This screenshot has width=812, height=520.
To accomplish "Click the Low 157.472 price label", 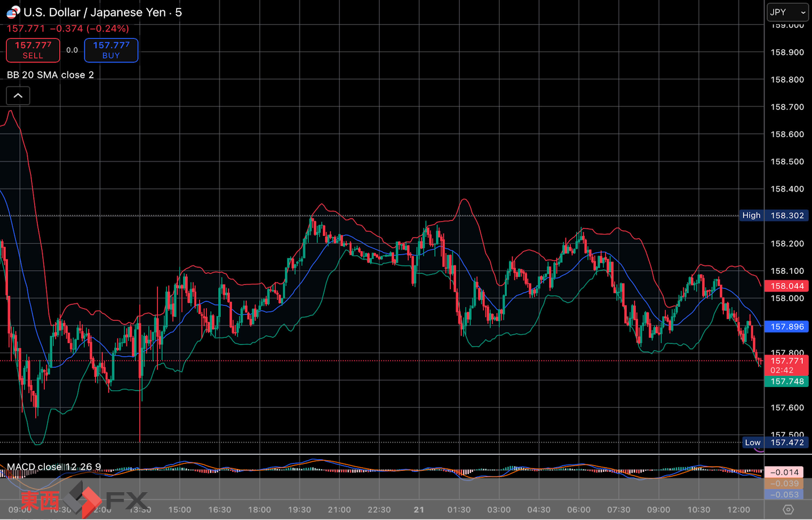I will click(775, 442).
